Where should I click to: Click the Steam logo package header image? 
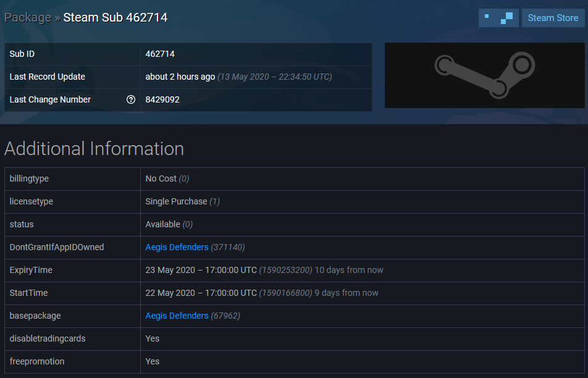pyautogui.click(x=485, y=75)
